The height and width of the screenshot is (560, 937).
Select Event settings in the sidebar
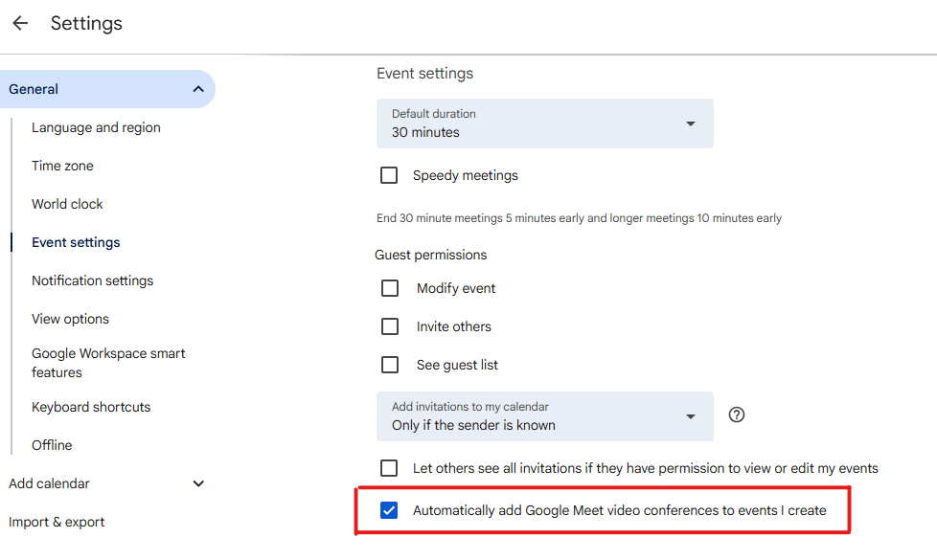coord(76,242)
